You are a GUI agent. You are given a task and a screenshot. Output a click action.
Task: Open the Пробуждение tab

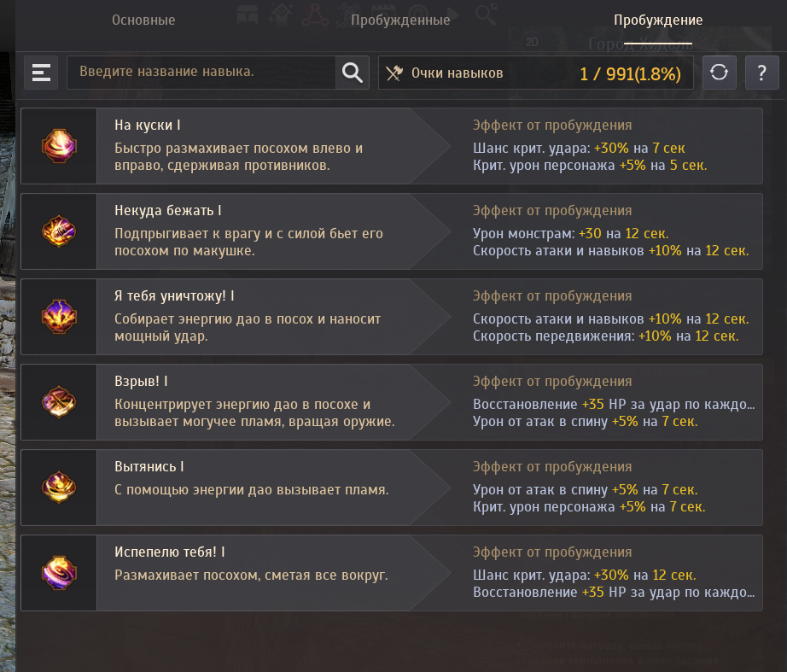coord(658,20)
